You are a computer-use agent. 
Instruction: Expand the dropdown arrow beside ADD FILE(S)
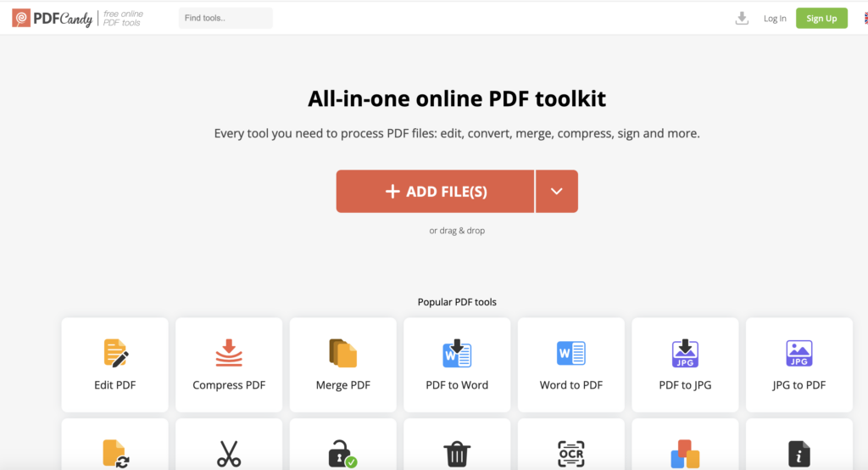point(556,191)
